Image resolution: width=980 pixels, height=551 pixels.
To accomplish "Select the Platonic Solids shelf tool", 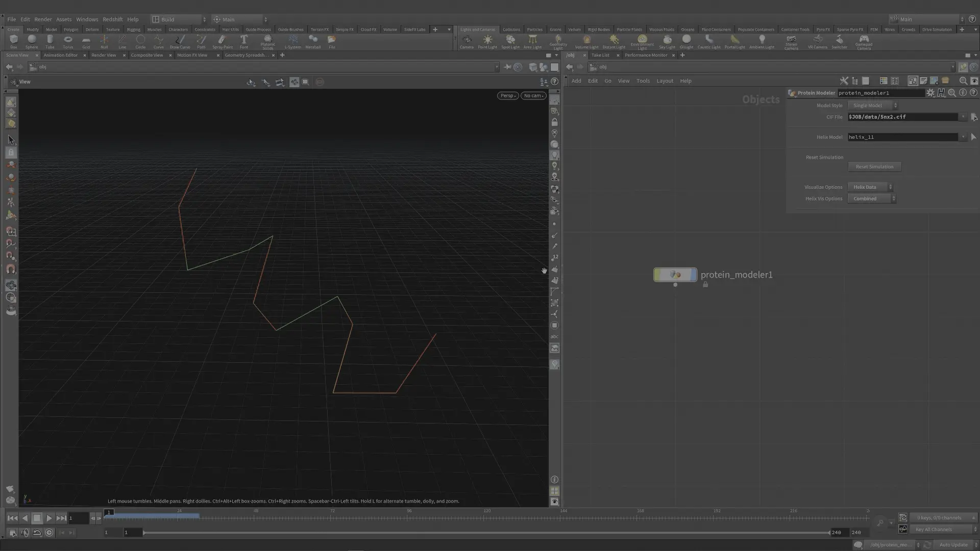I will click(267, 42).
